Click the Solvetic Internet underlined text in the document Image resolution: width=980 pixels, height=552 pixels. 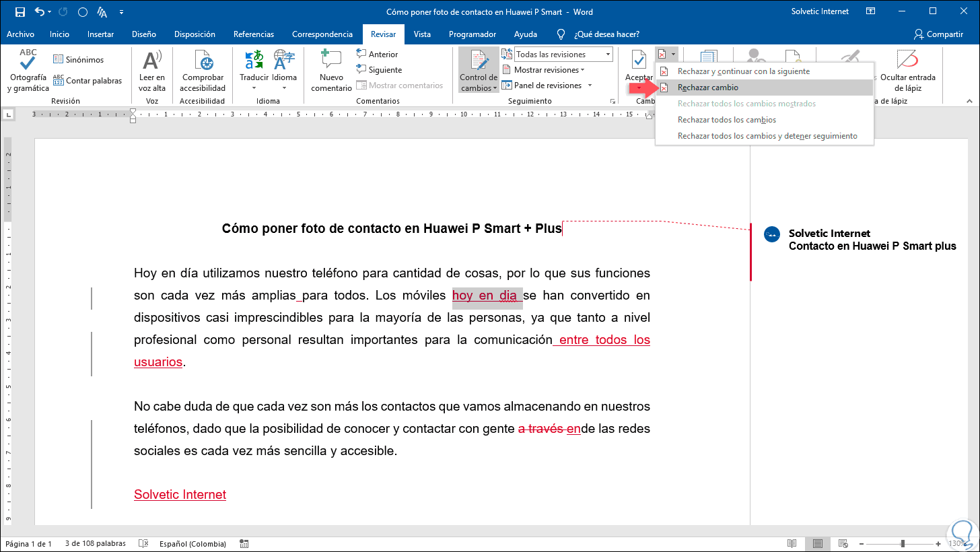(x=180, y=495)
